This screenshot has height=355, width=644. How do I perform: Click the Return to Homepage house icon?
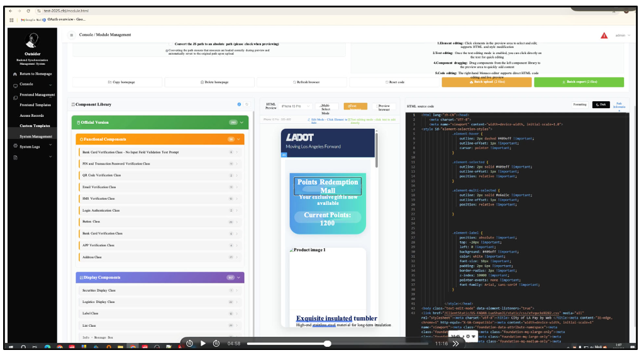tap(15, 74)
